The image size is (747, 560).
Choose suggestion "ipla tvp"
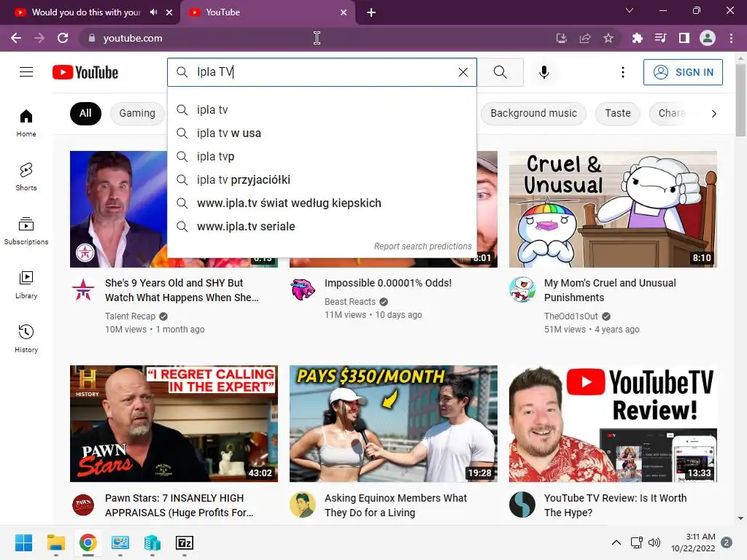[322, 157]
